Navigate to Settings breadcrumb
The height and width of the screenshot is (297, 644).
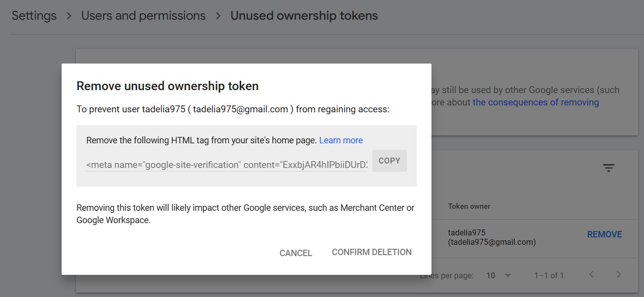coord(34,16)
